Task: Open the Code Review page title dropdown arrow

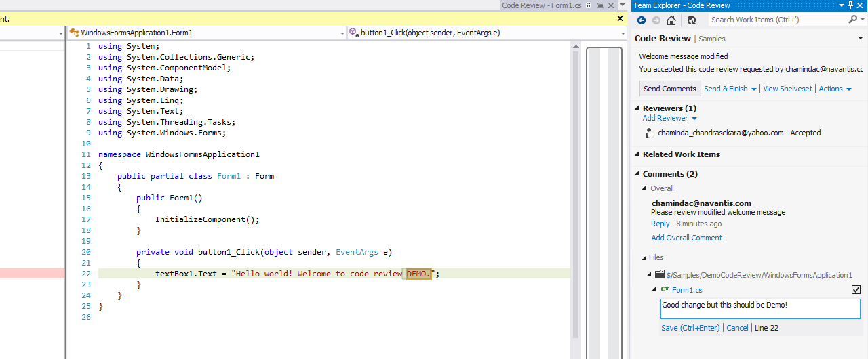Action: point(861,39)
